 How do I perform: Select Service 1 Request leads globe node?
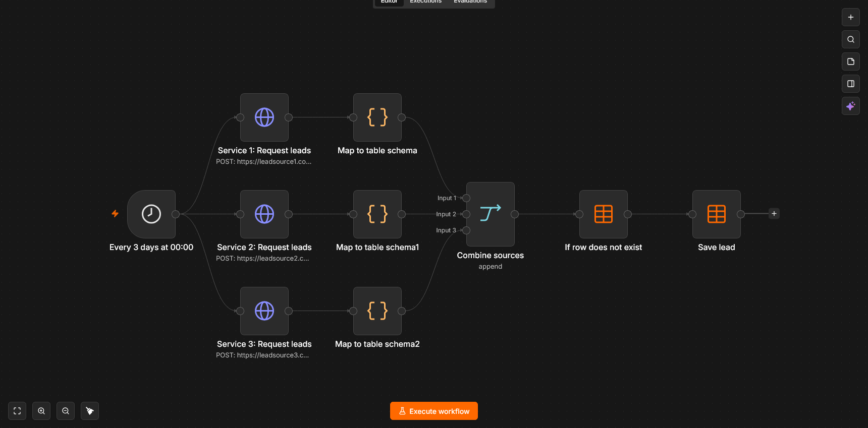point(264,117)
